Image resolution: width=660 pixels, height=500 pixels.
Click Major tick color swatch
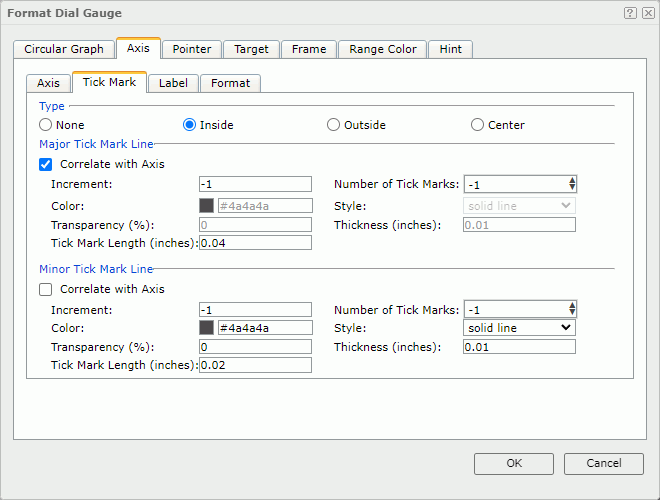tap(206, 206)
